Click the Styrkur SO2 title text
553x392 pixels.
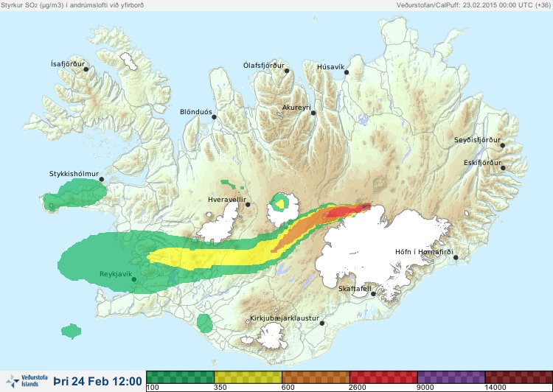pyautogui.click(x=72, y=5)
